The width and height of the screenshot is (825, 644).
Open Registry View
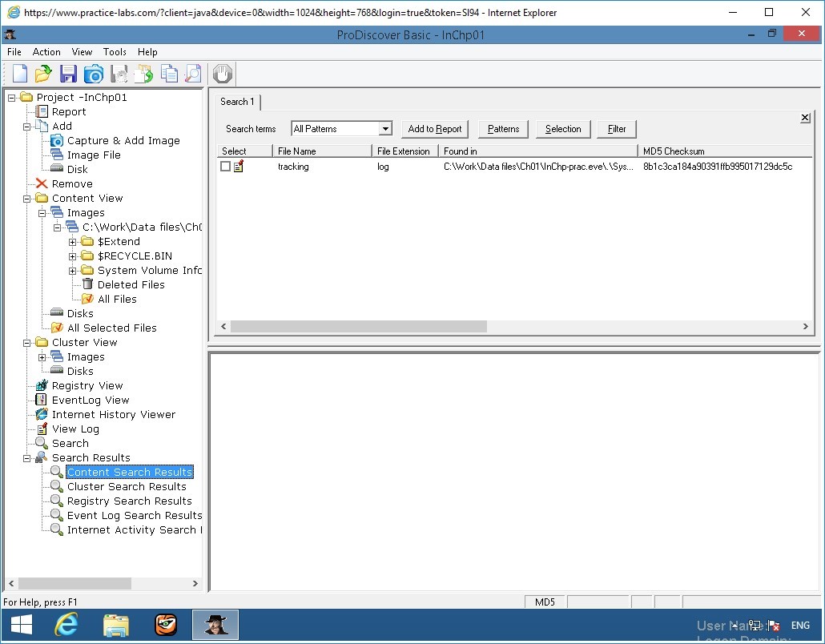point(87,385)
